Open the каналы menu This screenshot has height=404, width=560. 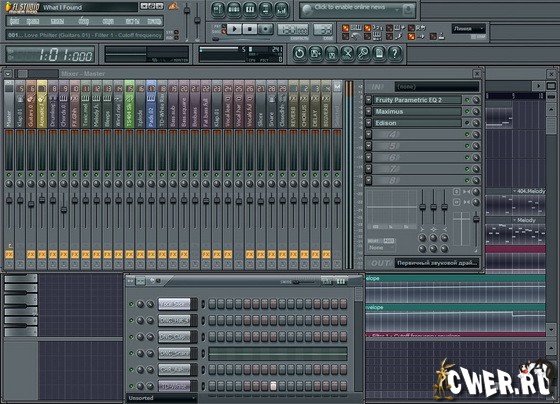click(57, 21)
